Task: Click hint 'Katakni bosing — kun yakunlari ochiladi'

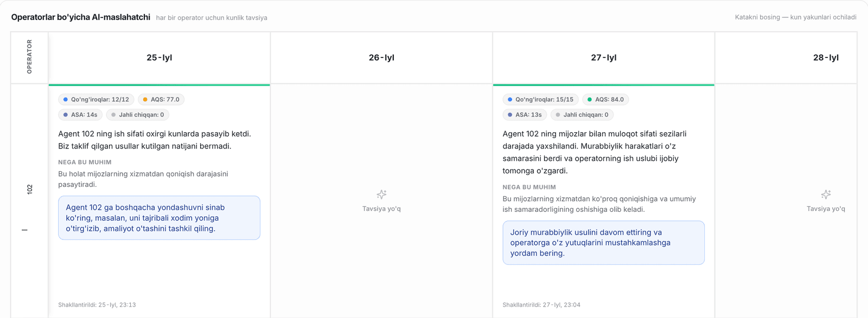Action: coord(796,17)
